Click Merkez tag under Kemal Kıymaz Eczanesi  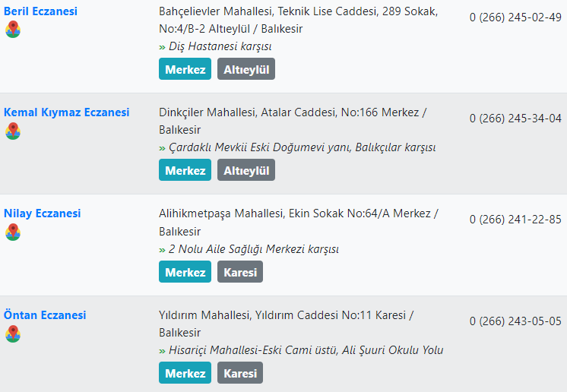click(x=185, y=170)
